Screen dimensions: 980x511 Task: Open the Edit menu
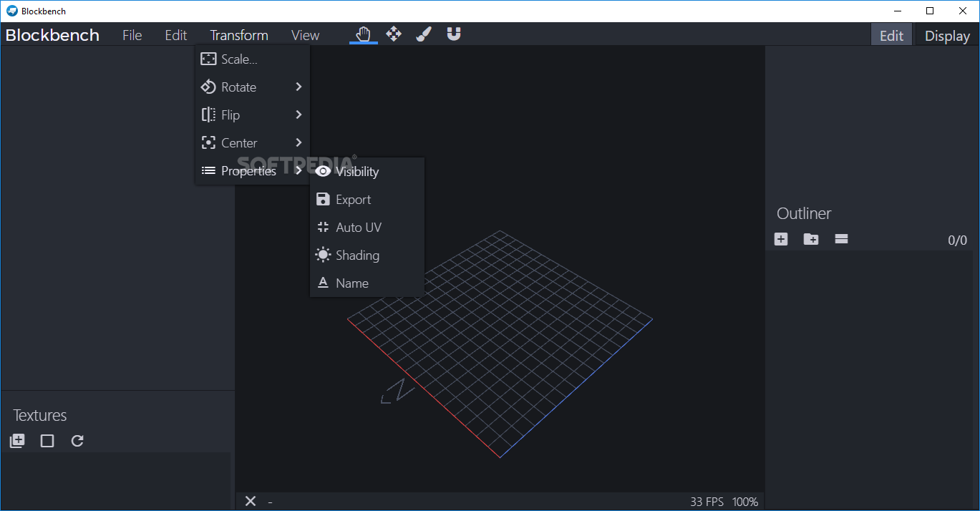click(x=176, y=35)
